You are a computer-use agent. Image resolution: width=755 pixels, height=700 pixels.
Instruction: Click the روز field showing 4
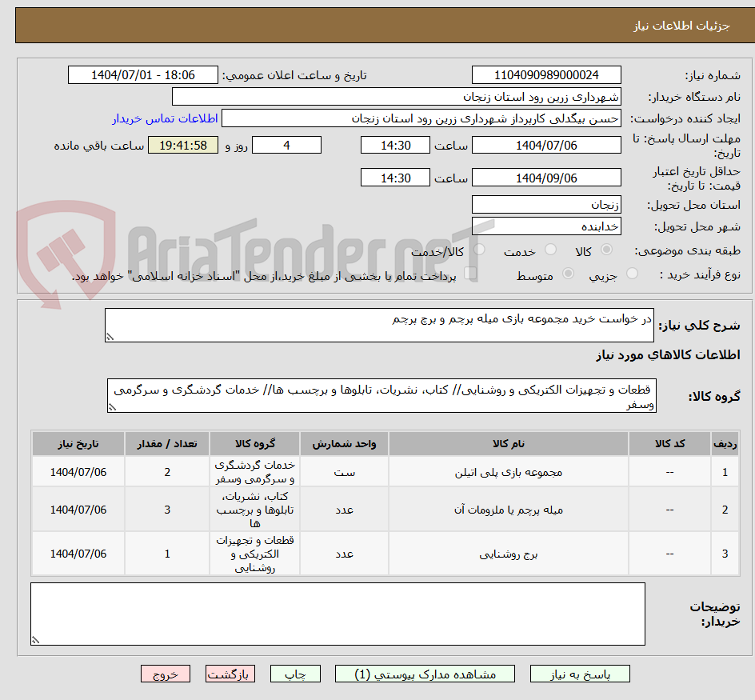click(286, 145)
